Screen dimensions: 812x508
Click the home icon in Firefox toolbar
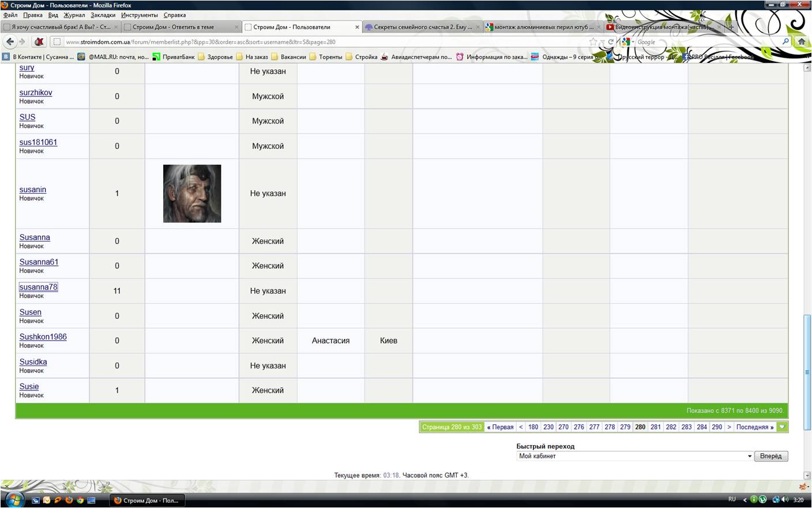pos(801,42)
